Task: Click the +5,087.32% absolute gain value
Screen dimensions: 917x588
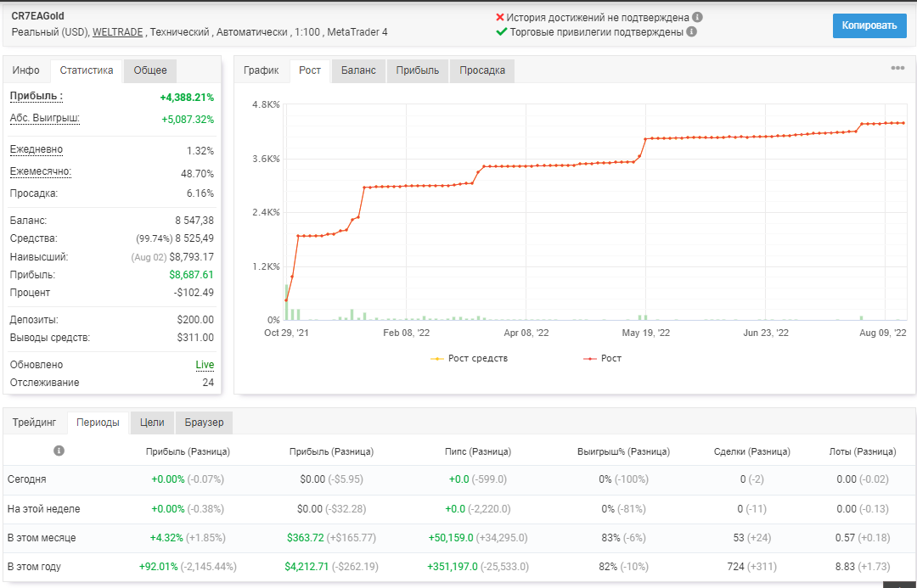Action: tap(188, 120)
